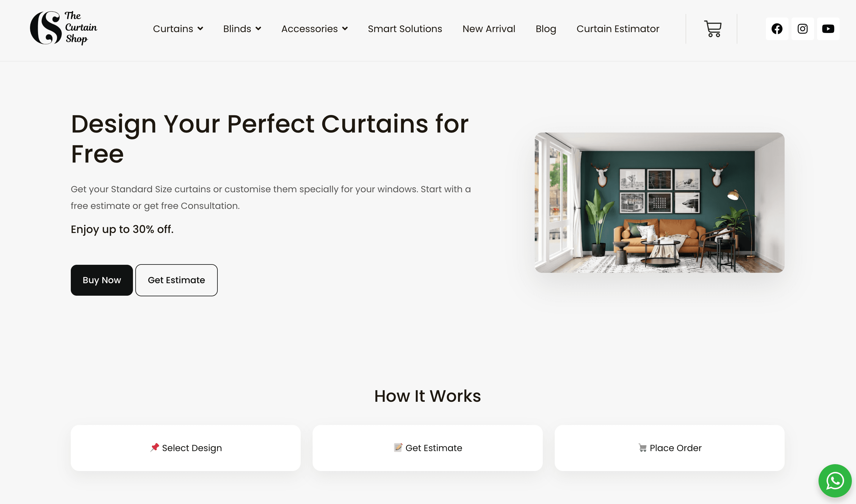The height and width of the screenshot is (504, 856).
Task: Visit the Facebook page icon
Action: (x=777, y=29)
